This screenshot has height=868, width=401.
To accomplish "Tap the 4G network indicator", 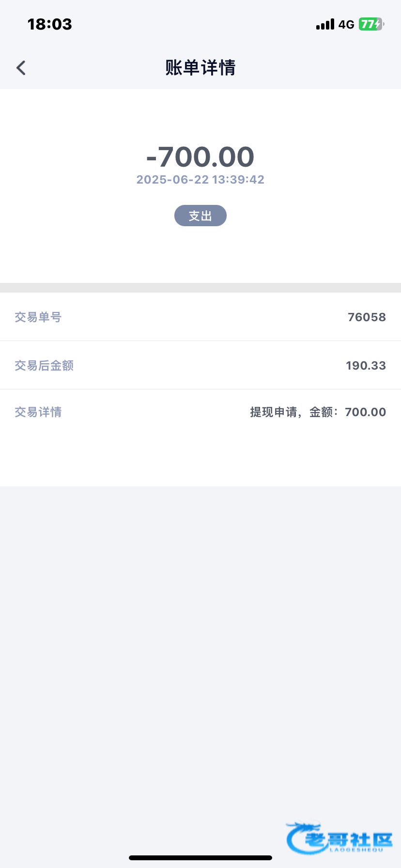I will [x=346, y=24].
